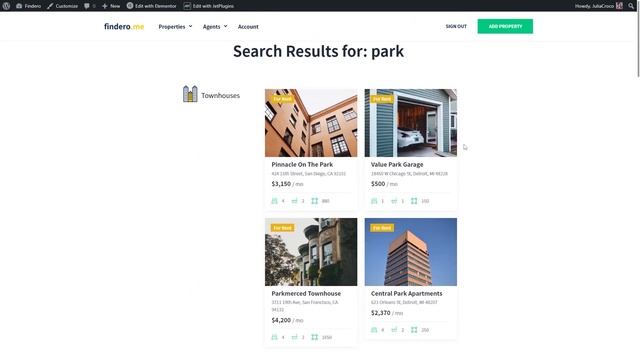Click the page vertical scrollbar
Screen dimensions: 640x360
pos(638,45)
